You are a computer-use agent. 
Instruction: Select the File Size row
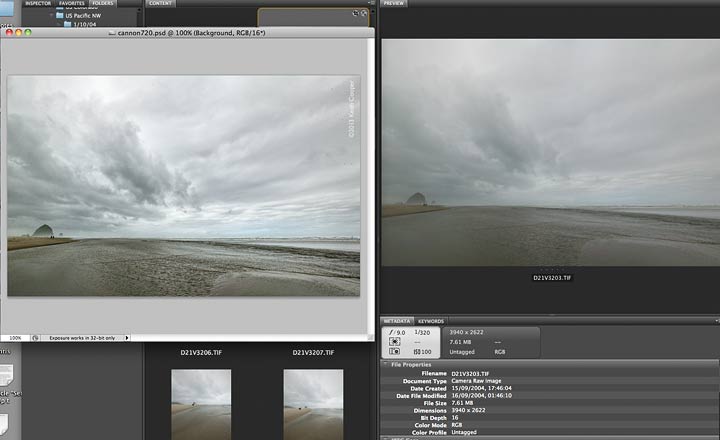(x=550, y=403)
